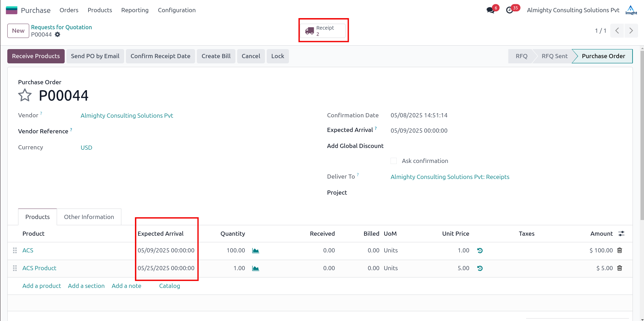Click the Imight company logo avatar
The height and width of the screenshot is (321, 644).
[631, 10]
